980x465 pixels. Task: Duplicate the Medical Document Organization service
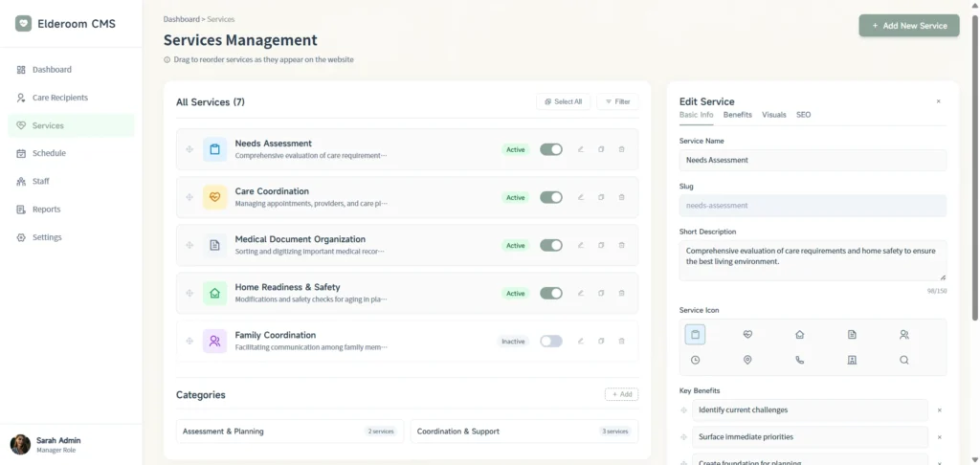click(x=601, y=245)
